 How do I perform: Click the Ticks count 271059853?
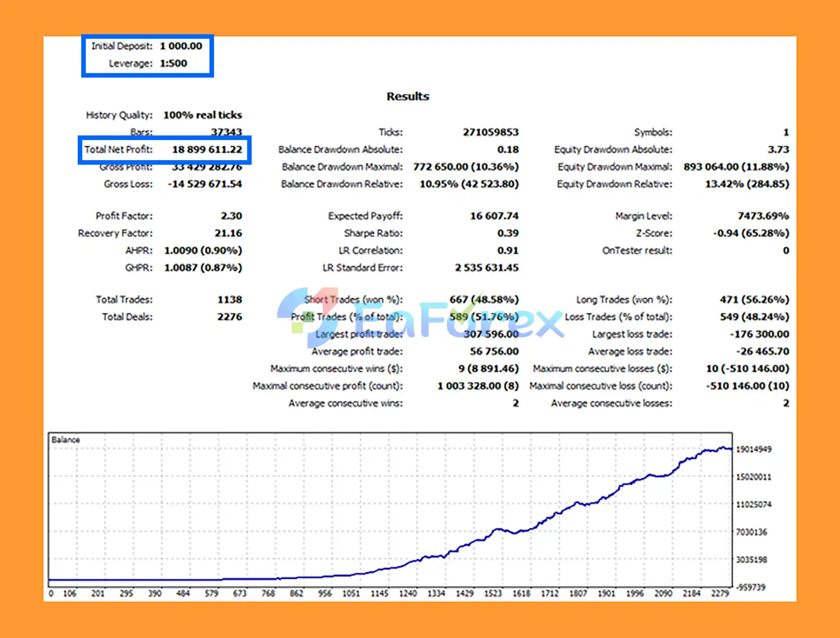[491, 132]
